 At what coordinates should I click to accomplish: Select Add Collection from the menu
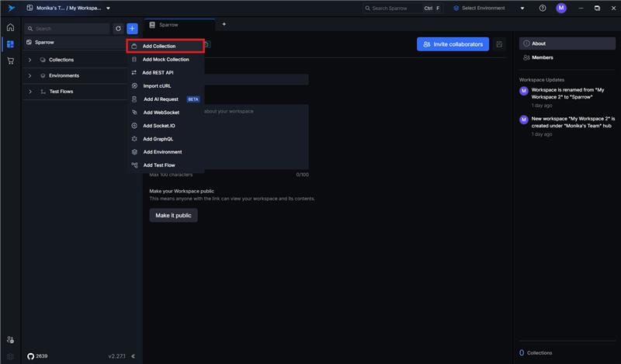[x=165, y=46]
